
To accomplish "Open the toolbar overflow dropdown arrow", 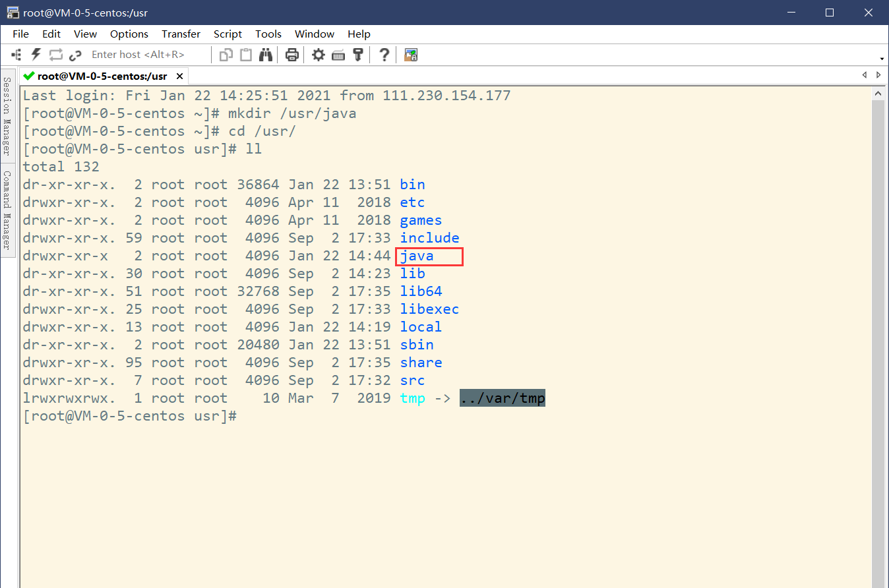I will (882, 58).
